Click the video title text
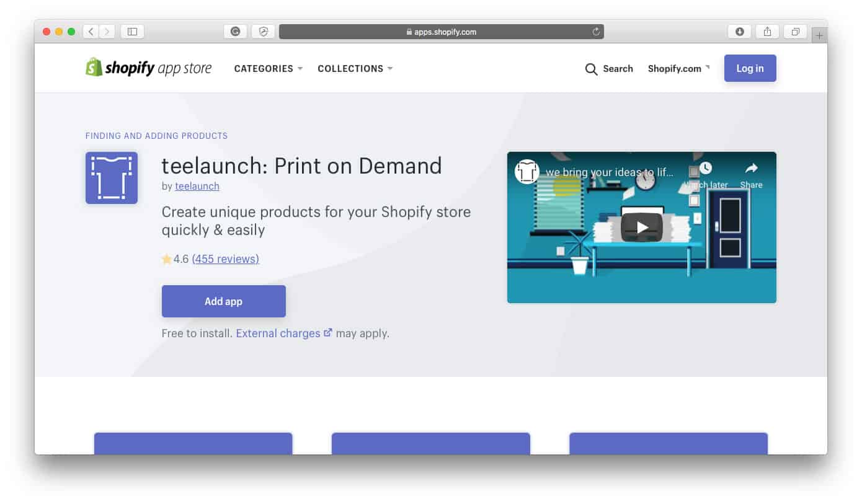 pos(609,172)
